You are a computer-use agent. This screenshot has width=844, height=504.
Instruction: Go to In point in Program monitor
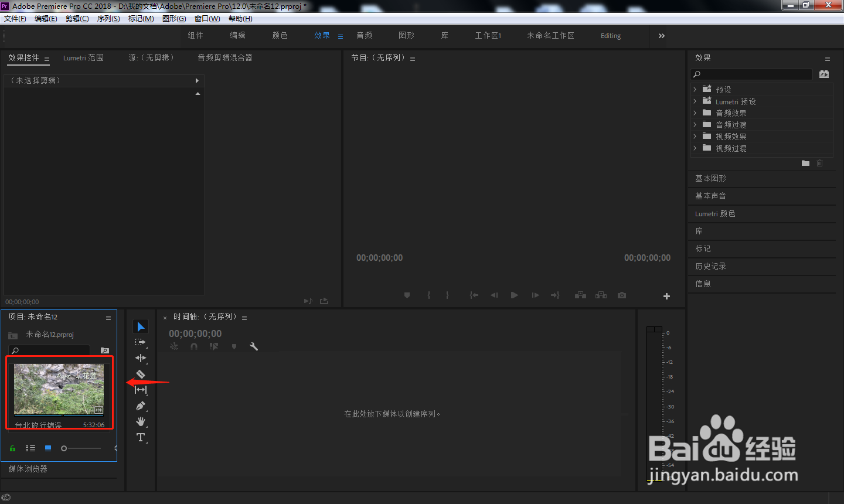point(474,295)
